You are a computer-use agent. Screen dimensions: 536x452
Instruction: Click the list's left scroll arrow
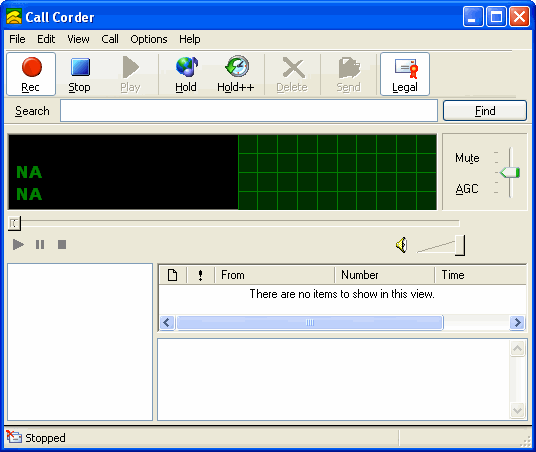[167, 322]
